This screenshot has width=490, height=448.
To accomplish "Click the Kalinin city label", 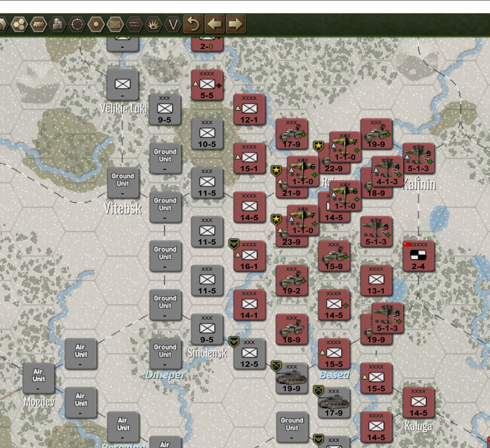I will (x=419, y=184).
